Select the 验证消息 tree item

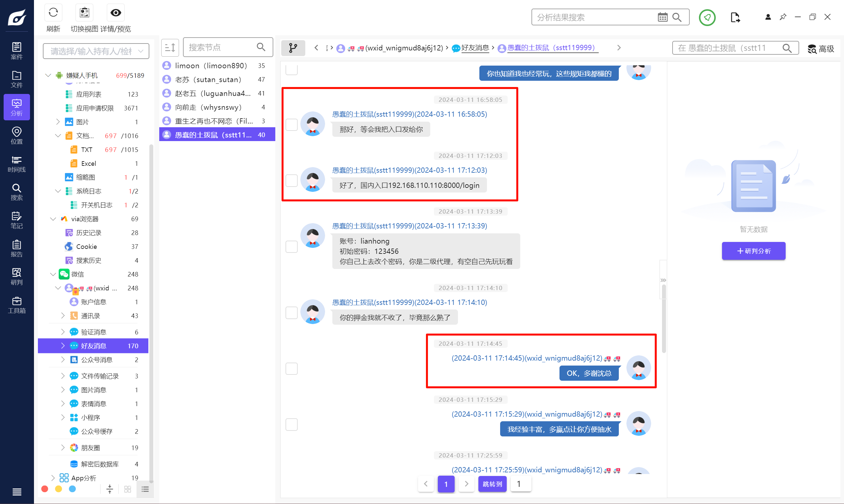93,332
